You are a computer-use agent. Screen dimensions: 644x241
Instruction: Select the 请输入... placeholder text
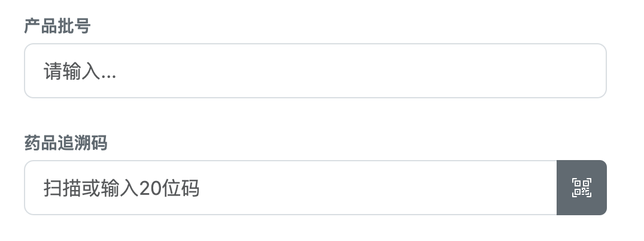pyautogui.click(x=80, y=72)
